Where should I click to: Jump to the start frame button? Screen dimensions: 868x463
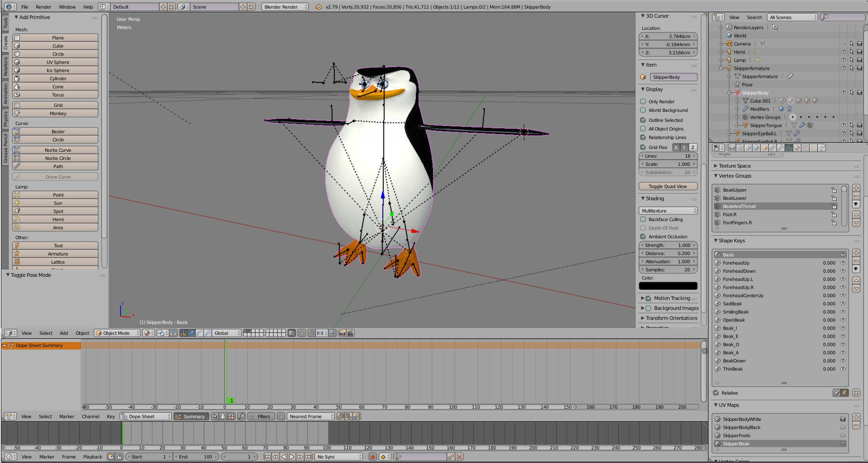(268, 457)
